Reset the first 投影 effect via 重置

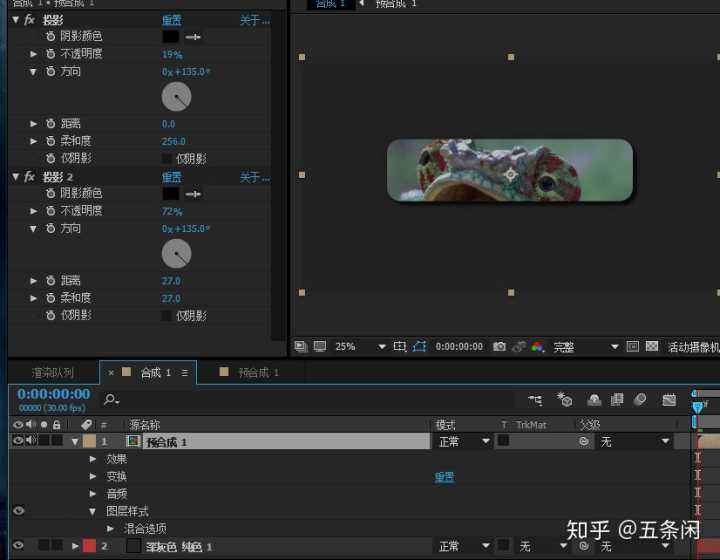point(172,20)
